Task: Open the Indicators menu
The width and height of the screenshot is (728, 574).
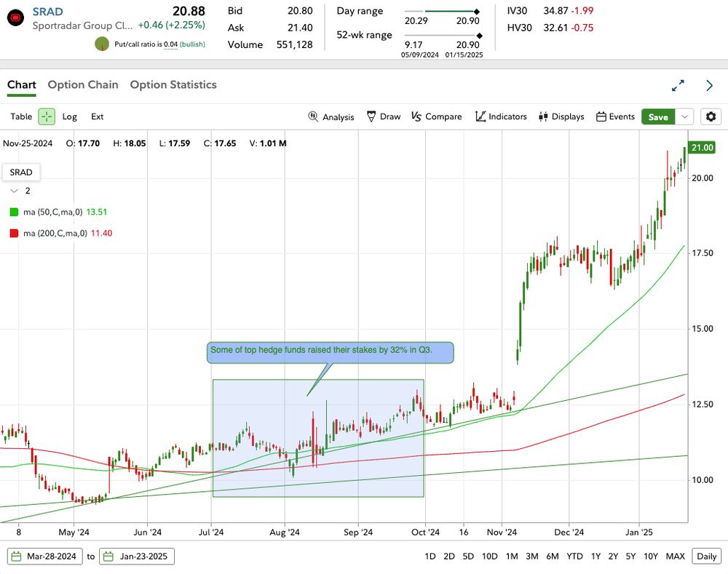Action: point(501,116)
